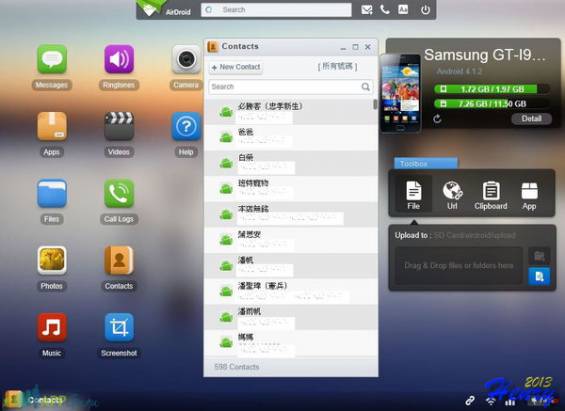Open the Call Logs icon
565x411 pixels.
(x=119, y=193)
